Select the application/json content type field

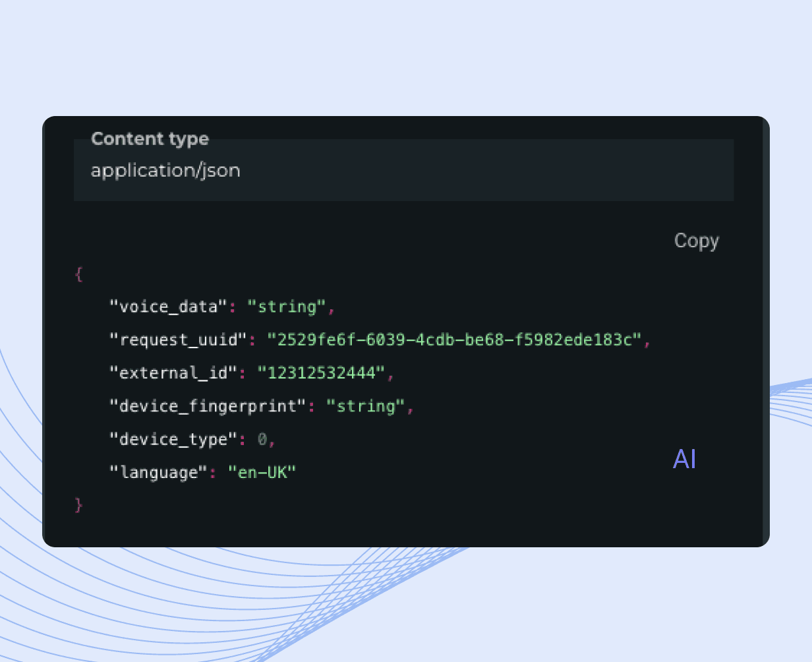pyautogui.click(x=403, y=170)
